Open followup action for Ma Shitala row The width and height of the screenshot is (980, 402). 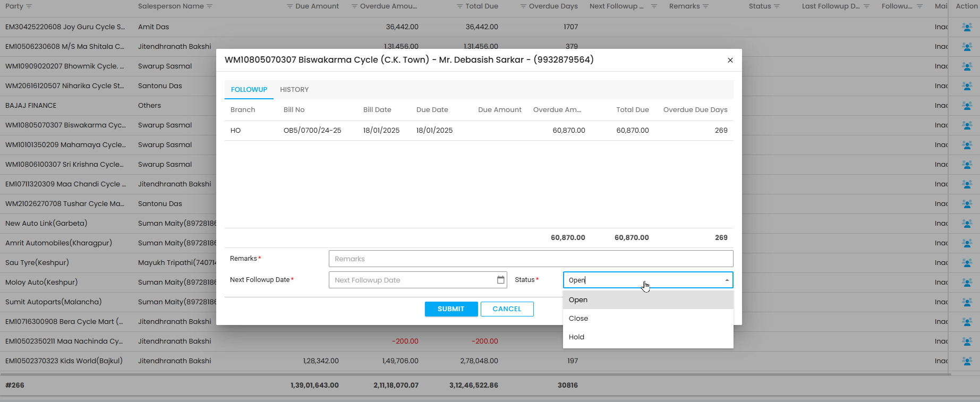[x=967, y=47]
